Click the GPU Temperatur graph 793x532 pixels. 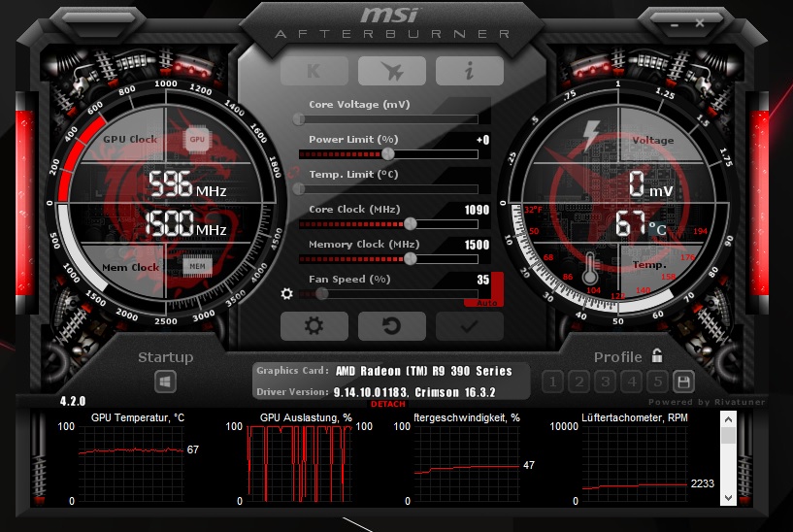coord(130,464)
